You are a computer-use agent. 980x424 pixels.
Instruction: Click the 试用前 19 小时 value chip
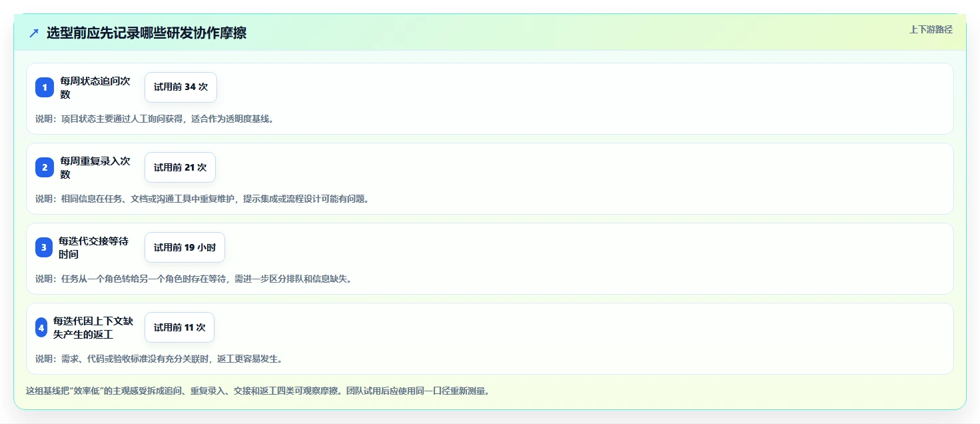tap(185, 247)
